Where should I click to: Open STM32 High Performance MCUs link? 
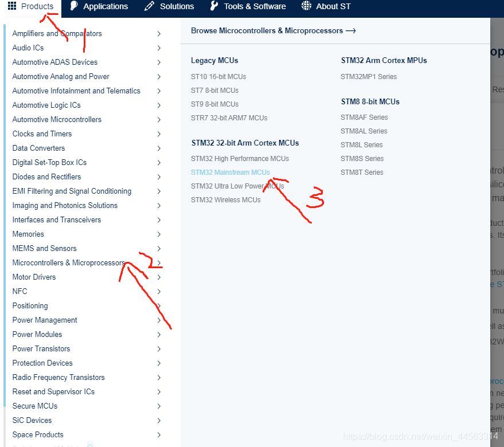coord(240,159)
